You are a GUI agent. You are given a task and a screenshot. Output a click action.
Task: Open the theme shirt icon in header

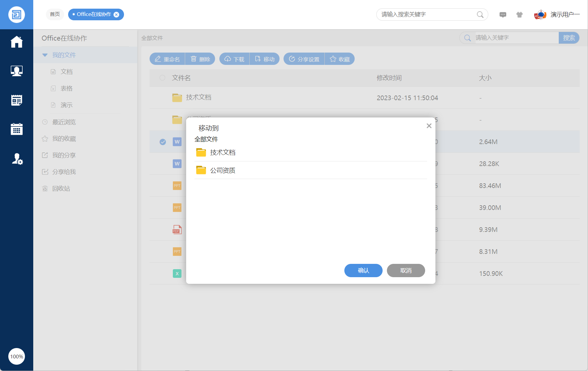click(519, 15)
